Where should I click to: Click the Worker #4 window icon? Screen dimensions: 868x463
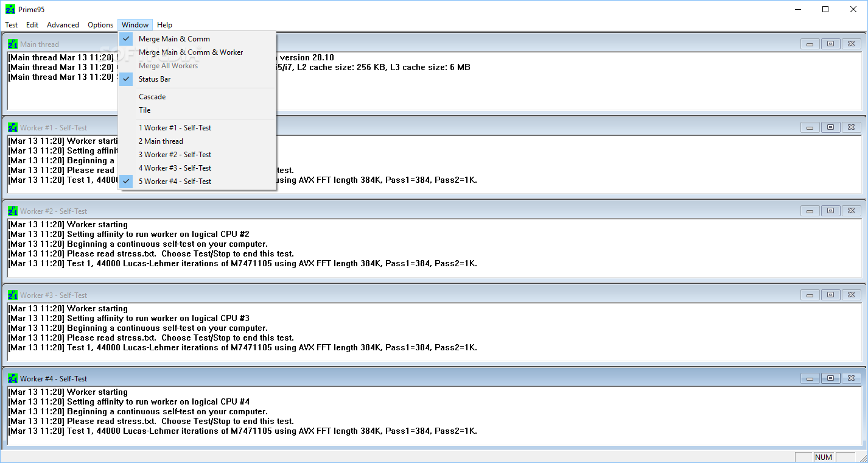tap(13, 378)
